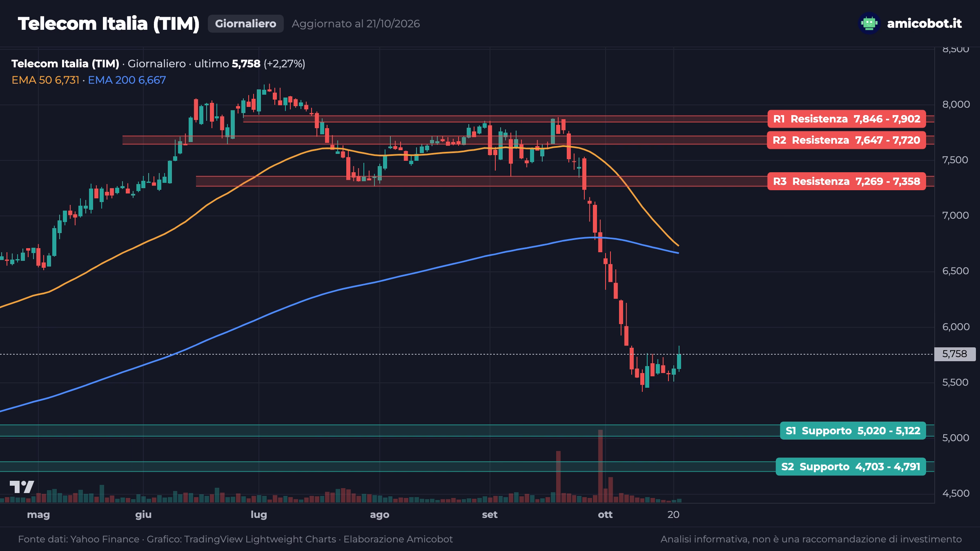980x551 pixels.
Task: Click the EMA 50 6,731 legend
Action: (45, 80)
